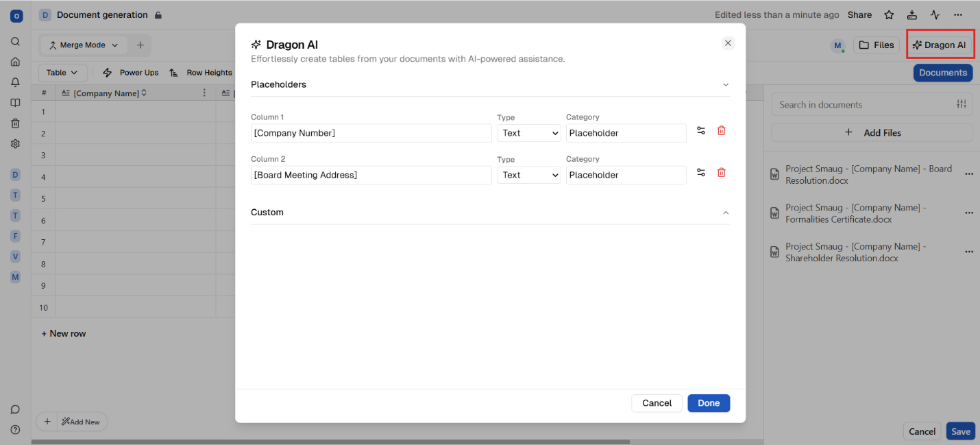Focus the Search in documents field

point(863,105)
